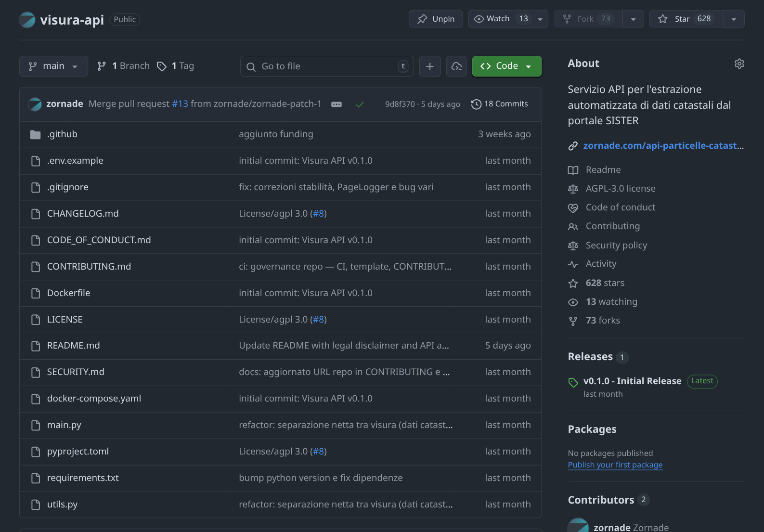Open the green Code dropdown
Viewport: 764px width, 532px height.
pyautogui.click(x=506, y=66)
